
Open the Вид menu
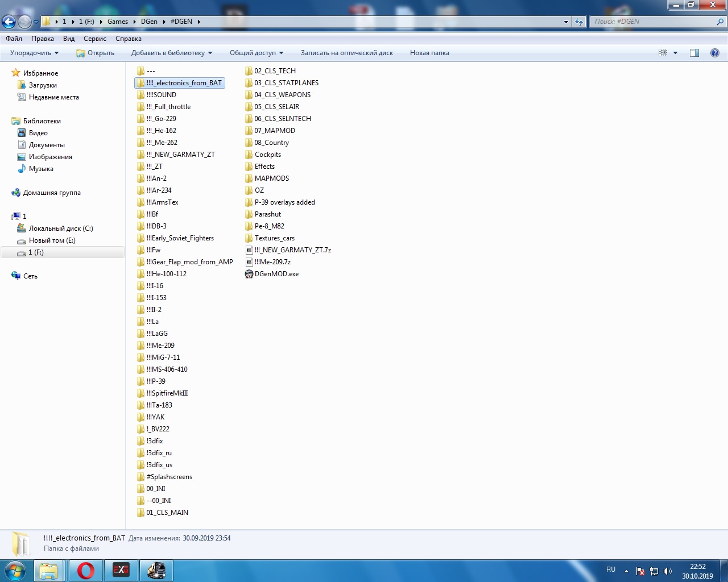pos(69,39)
